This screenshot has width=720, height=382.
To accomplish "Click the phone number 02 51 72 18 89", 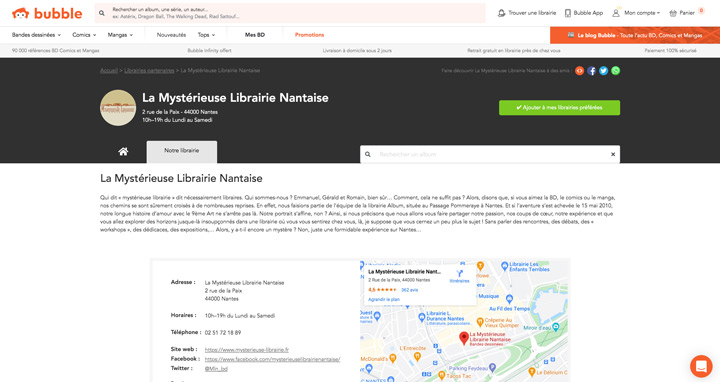I will coord(223,332).
